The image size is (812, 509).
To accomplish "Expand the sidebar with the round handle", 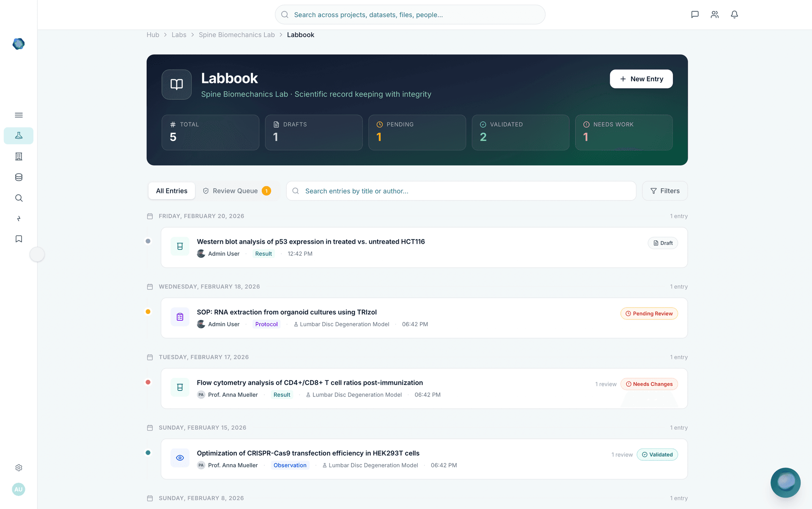I will point(37,254).
